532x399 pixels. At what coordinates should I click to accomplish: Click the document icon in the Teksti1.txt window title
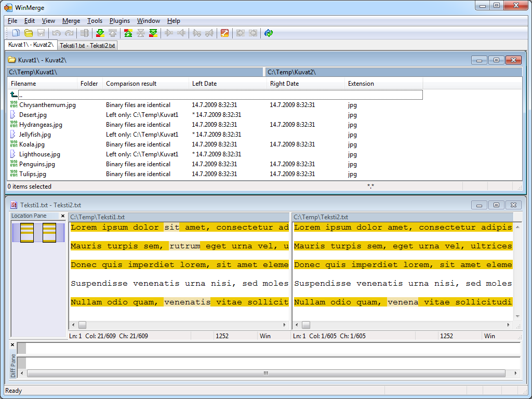click(14, 205)
